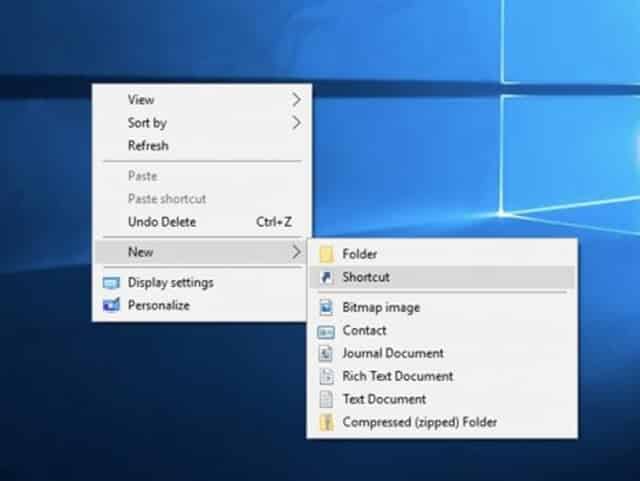640x481 pixels.
Task: Click the Text Document page icon
Action: click(x=324, y=400)
